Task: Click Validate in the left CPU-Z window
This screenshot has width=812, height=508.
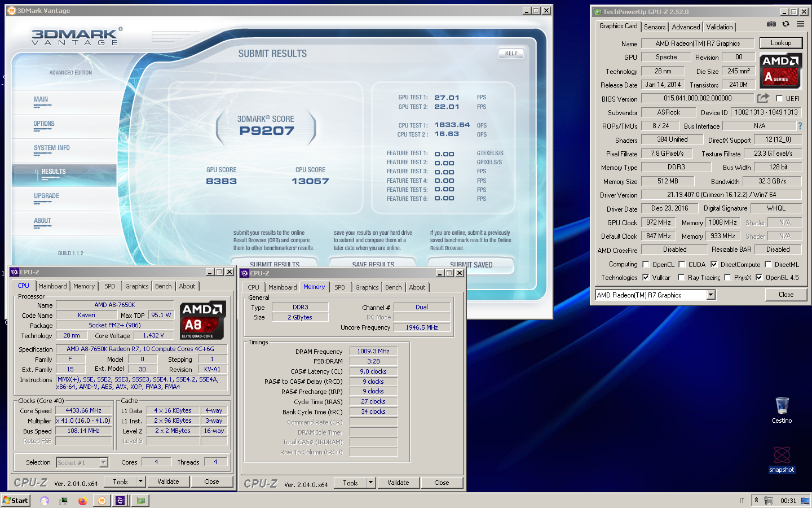Action: tap(168, 481)
